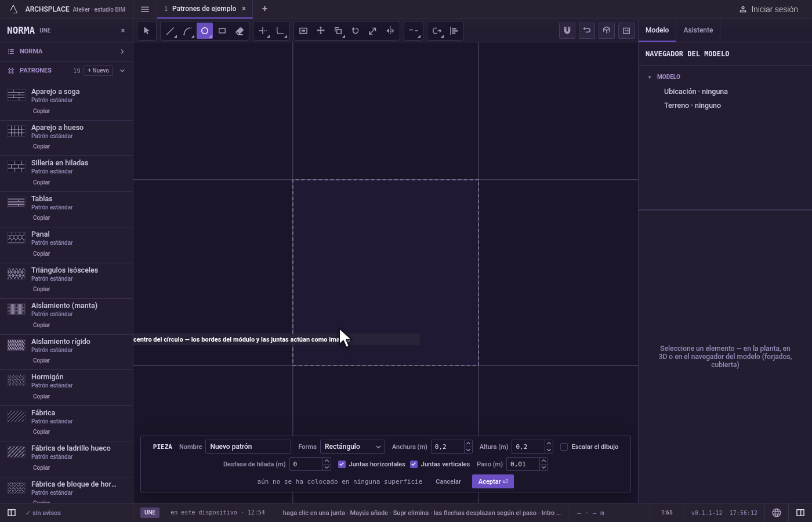
Task: Click the Aceptar button
Action: pyautogui.click(x=493, y=481)
